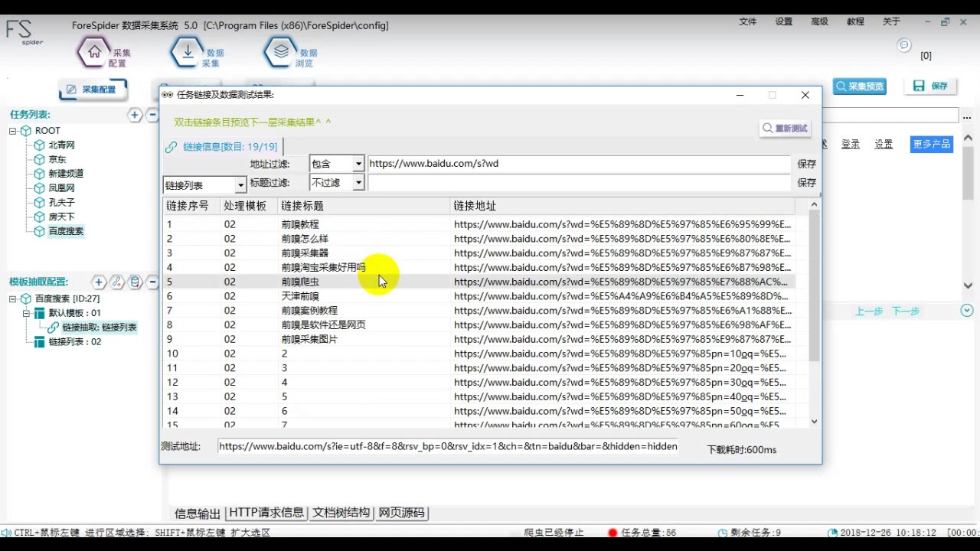
Task: Switch to the 信息输出 tab
Action: (198, 513)
